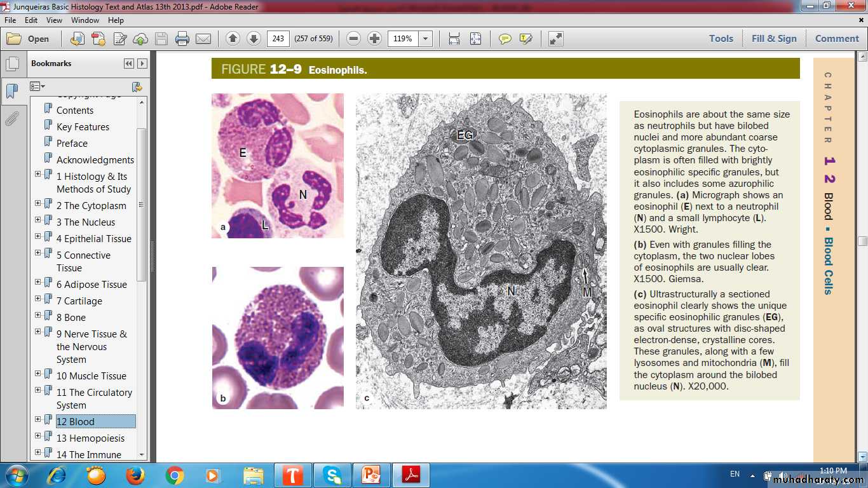The image size is (868, 488).
Task: Go to the previous page arrow
Action: click(233, 39)
